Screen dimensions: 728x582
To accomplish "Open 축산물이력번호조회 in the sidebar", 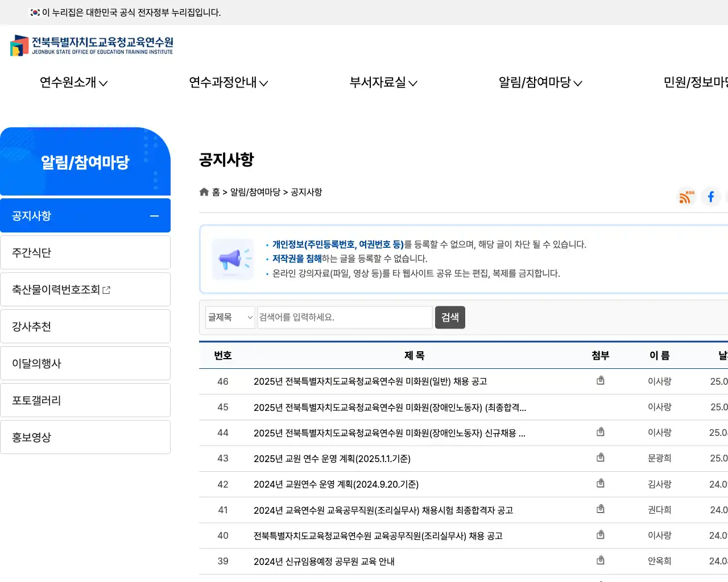I will [x=85, y=289].
